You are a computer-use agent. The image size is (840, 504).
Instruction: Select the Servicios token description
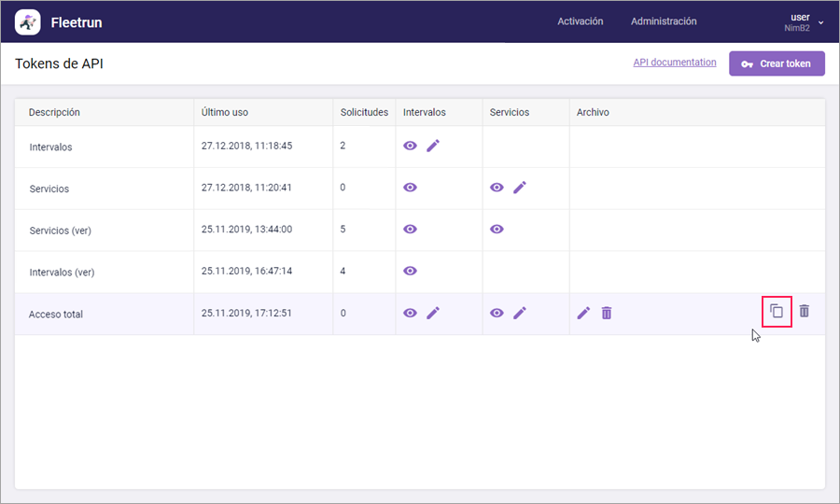[49, 189]
